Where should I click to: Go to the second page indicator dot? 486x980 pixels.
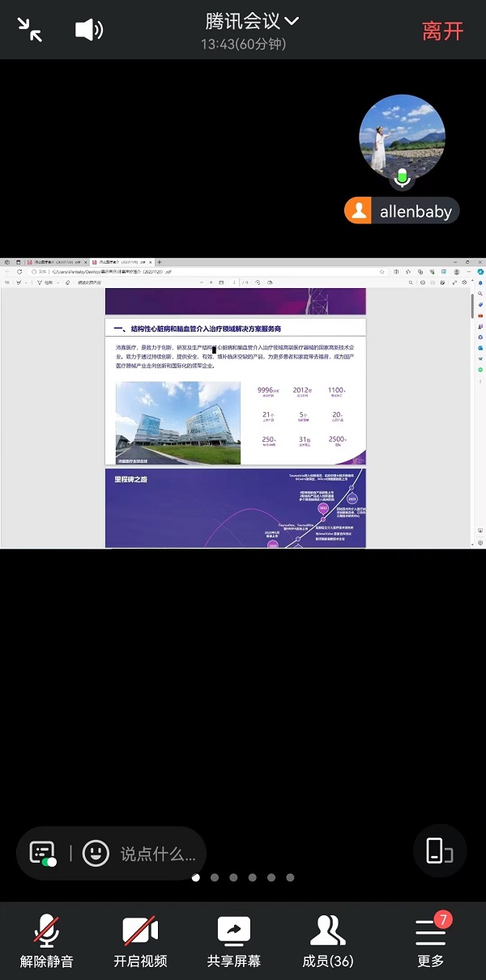[215, 877]
